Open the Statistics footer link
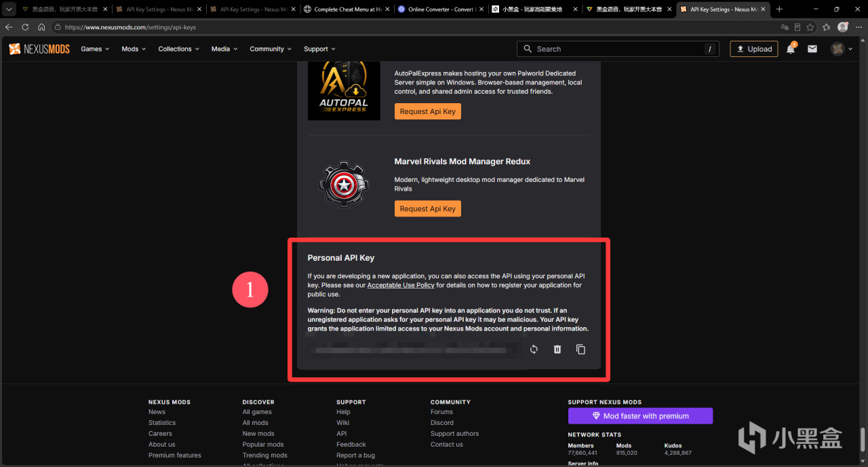This screenshot has width=868, height=467. [x=162, y=422]
